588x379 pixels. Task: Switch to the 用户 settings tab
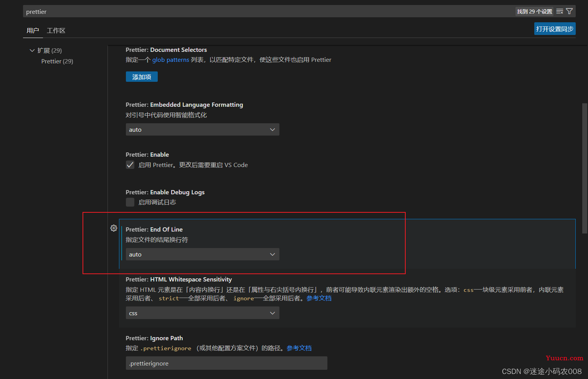click(33, 30)
